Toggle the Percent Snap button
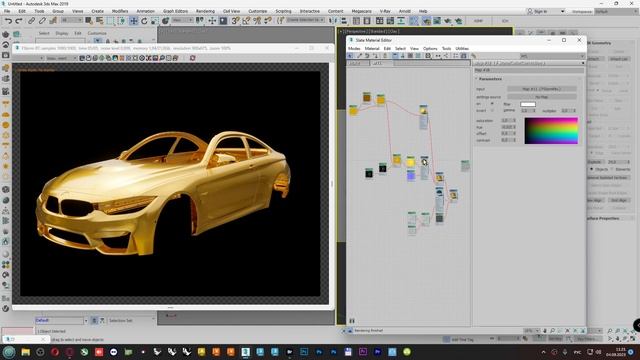This screenshot has width=640, height=360. coord(257,21)
